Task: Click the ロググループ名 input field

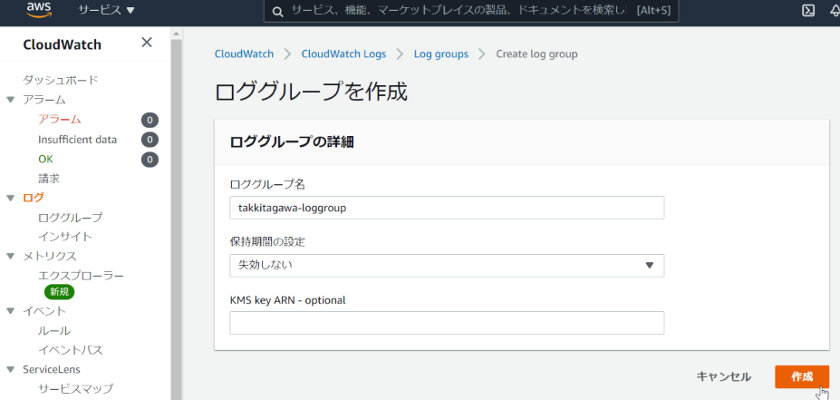Action: 447,208
